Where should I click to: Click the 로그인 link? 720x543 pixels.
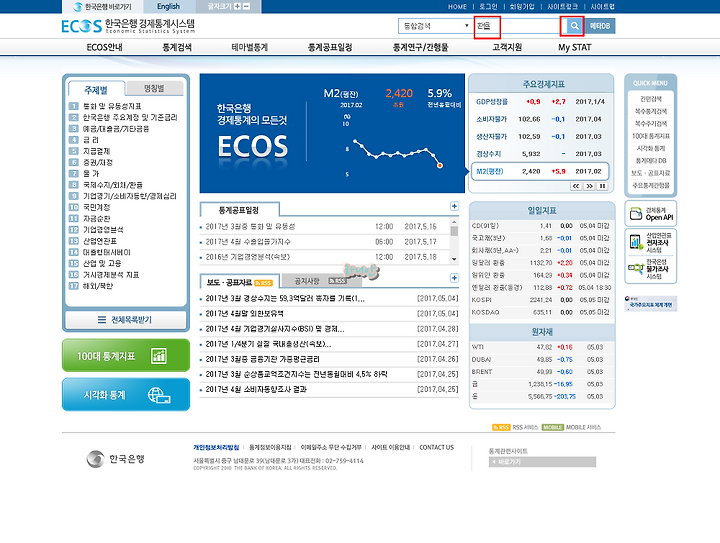point(488,7)
